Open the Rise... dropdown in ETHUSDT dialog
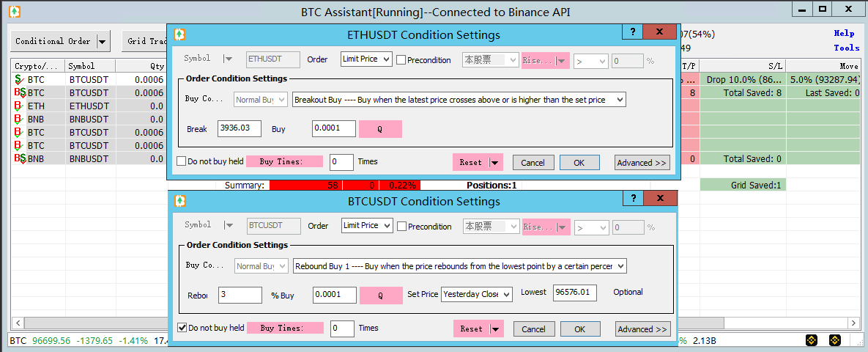868x352 pixels. pyautogui.click(x=563, y=60)
